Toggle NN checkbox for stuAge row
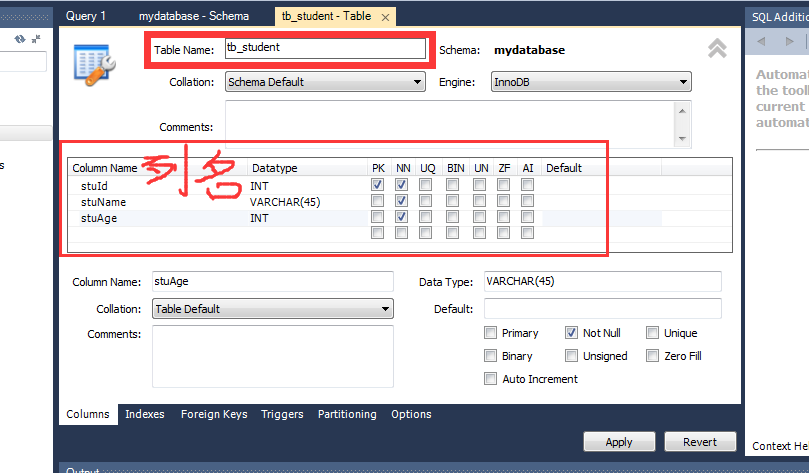Image resolution: width=809 pixels, height=473 pixels. click(x=401, y=217)
